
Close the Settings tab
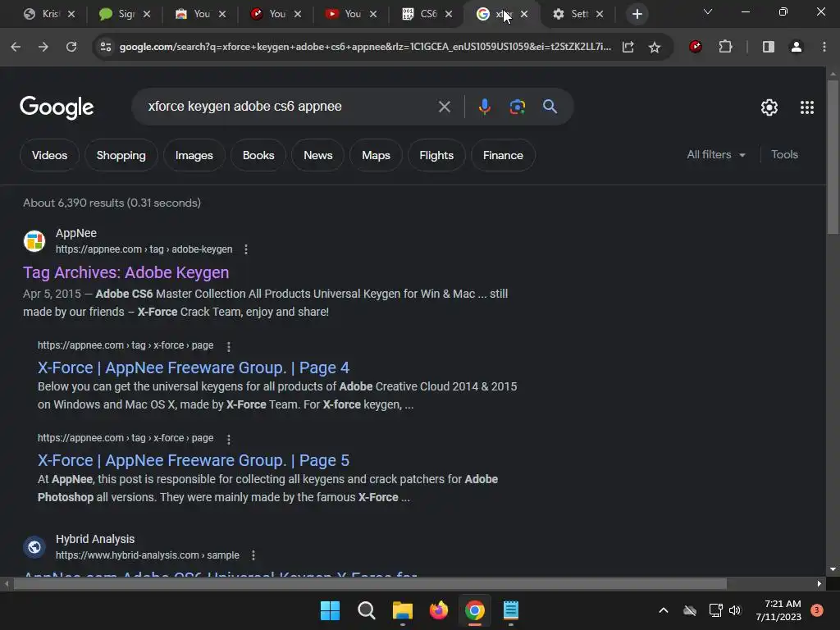[600, 14]
